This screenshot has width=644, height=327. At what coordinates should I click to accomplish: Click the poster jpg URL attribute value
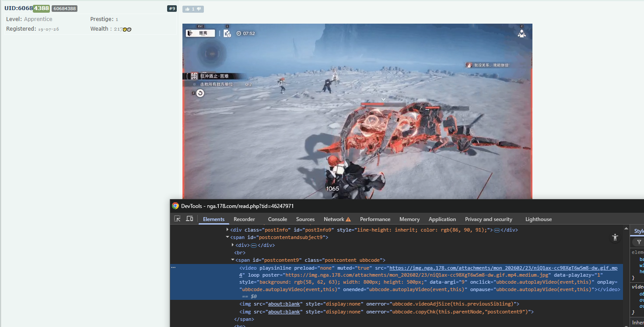click(x=416, y=275)
